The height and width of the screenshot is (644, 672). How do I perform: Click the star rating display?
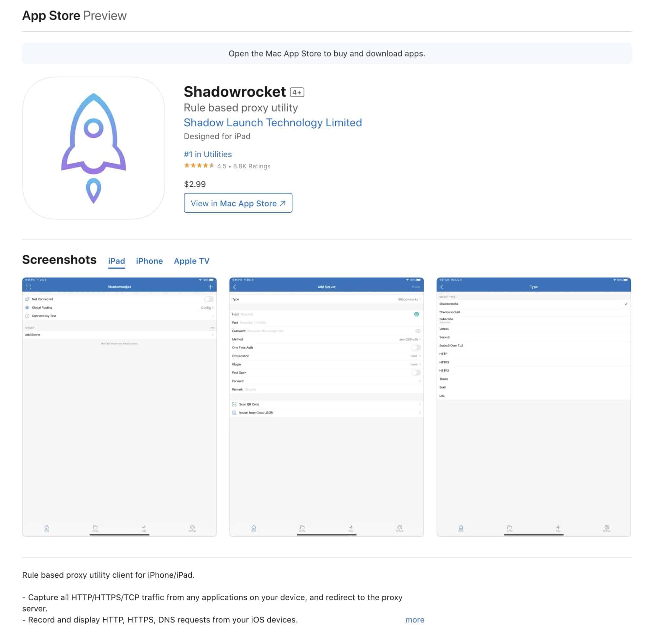[x=199, y=166]
